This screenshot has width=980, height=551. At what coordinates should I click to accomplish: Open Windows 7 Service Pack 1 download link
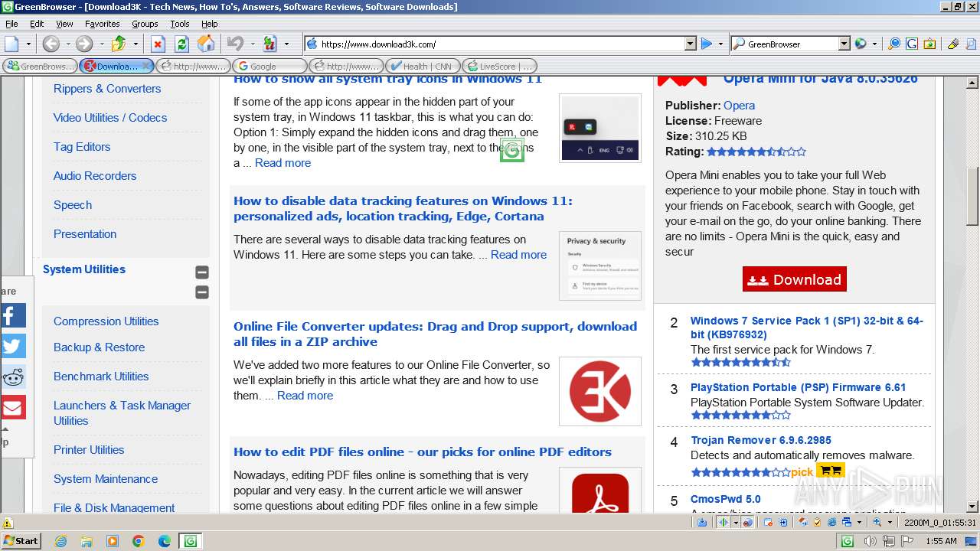pos(807,328)
